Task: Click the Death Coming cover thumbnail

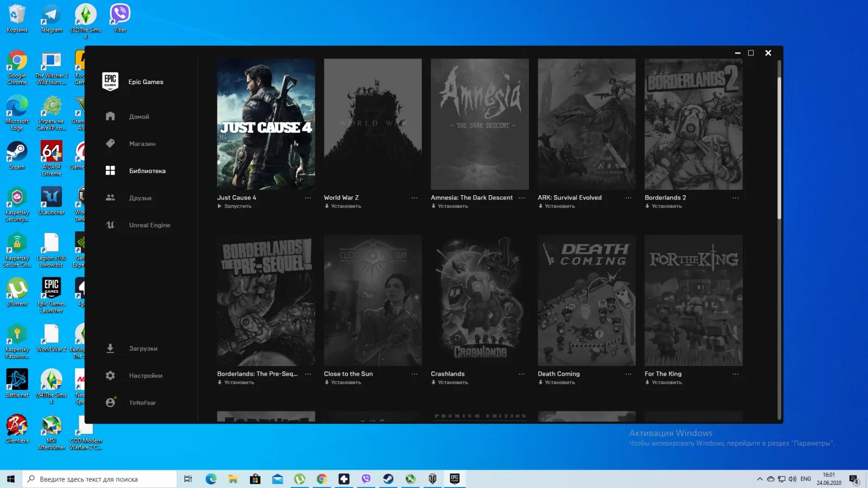Action: (586, 300)
